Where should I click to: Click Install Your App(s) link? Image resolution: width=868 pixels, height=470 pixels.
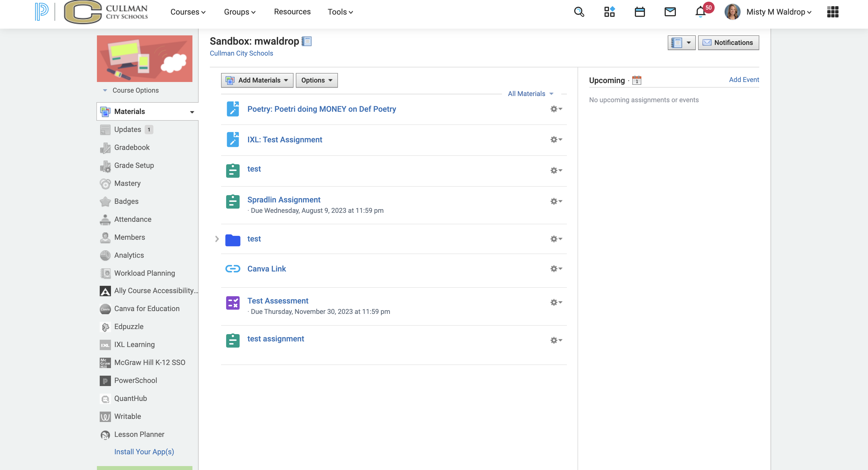coord(144,451)
